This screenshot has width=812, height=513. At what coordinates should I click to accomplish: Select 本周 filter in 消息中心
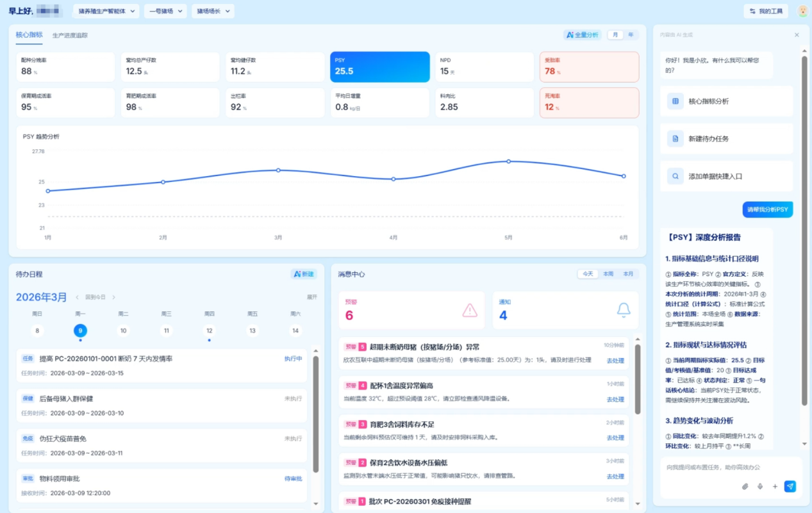tap(608, 274)
